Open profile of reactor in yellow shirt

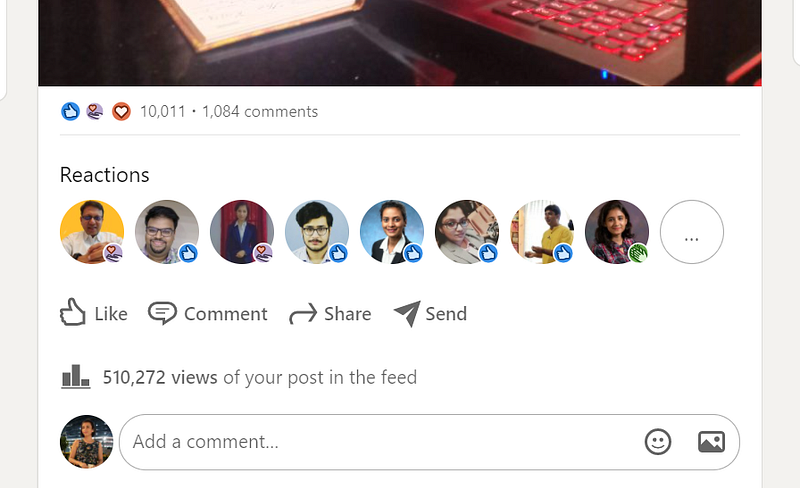pyautogui.click(x=542, y=232)
